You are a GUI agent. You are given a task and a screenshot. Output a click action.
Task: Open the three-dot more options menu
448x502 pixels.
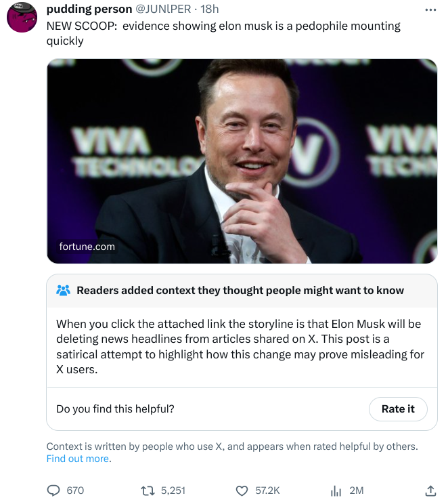431,11
